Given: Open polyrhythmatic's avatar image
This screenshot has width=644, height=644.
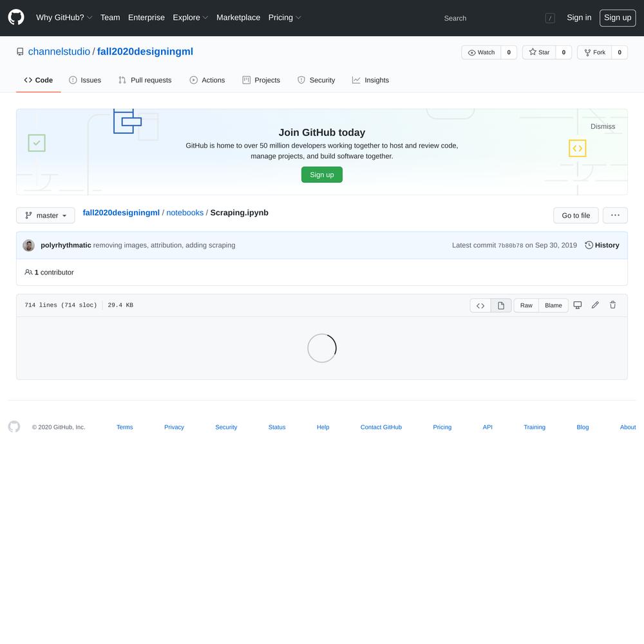Looking at the screenshot, I should coord(29,245).
